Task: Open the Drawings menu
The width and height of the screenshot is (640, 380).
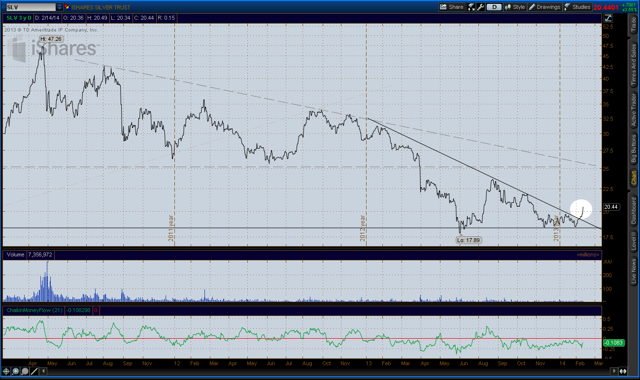Action: point(544,7)
